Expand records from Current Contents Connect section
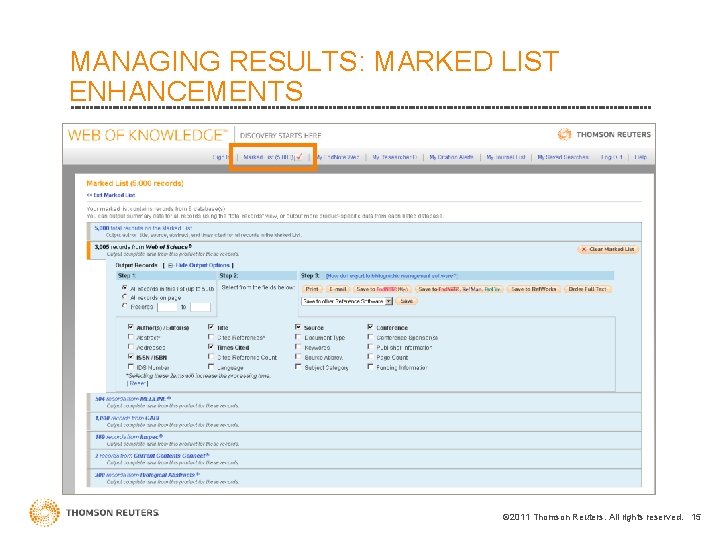720x540 pixels. (x=152, y=456)
